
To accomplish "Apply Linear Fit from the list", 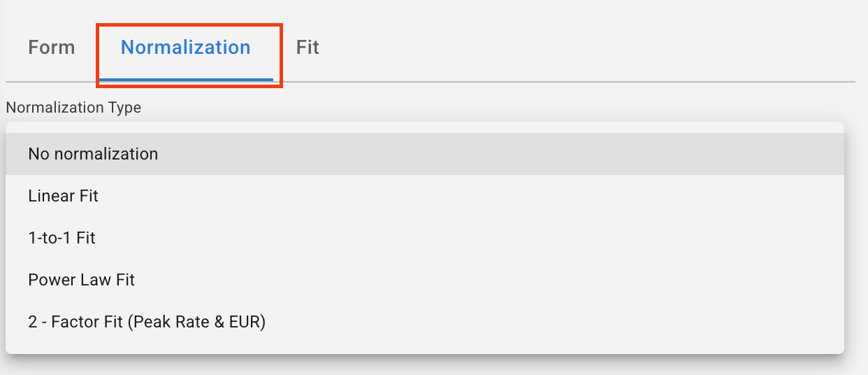I will click(x=63, y=196).
